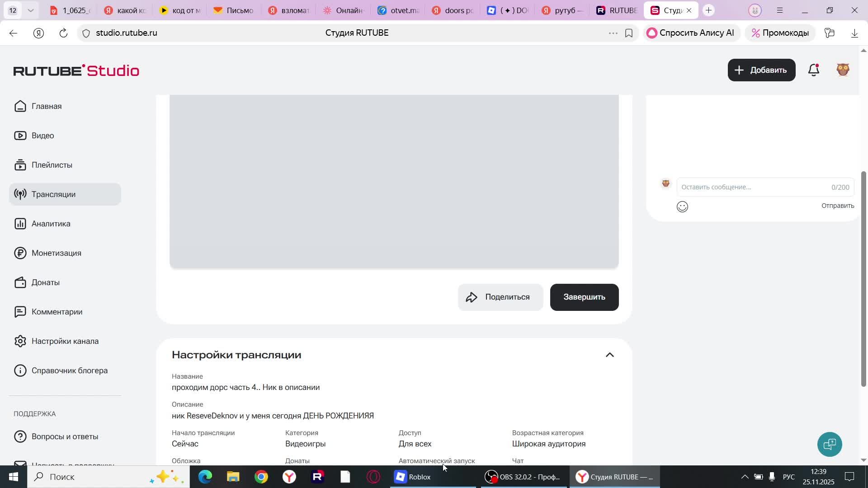Open the support chat bubble icon
Image resolution: width=868 pixels, height=488 pixels.
pos(830,444)
